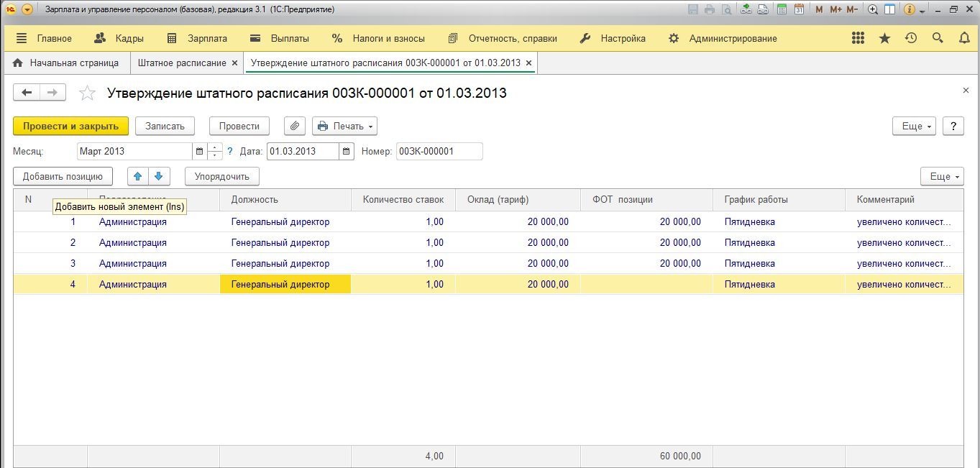The height and width of the screenshot is (468, 980).
Task: Open the Зарплата menu section
Action: point(196,38)
